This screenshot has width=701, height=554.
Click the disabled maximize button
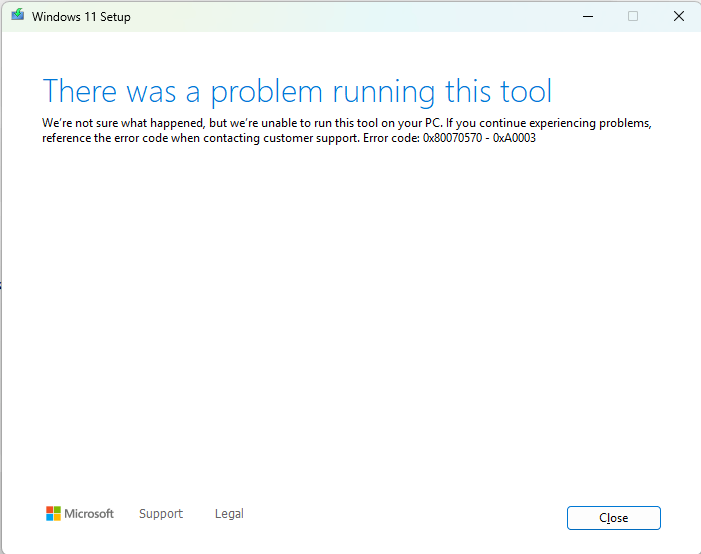(633, 17)
